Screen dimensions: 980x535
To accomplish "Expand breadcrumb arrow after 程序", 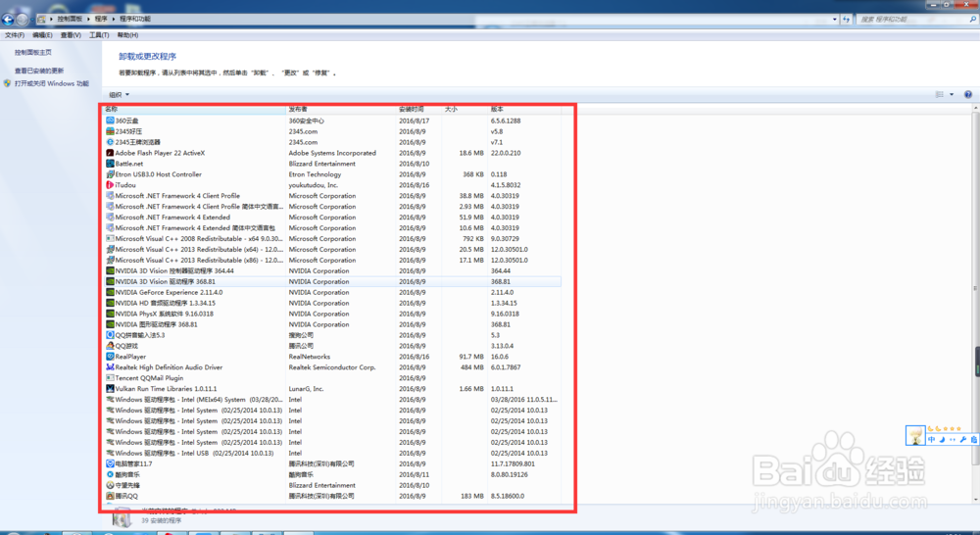I will [113, 19].
